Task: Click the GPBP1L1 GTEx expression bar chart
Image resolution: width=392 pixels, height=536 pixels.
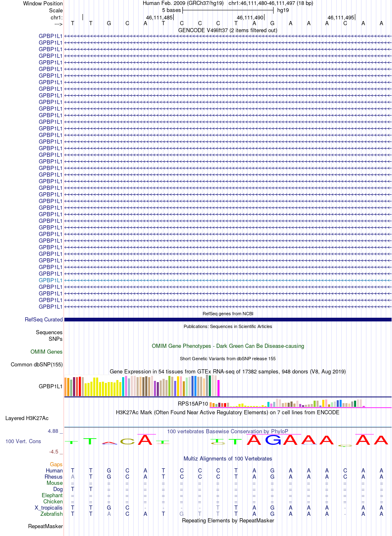Action: pos(142,386)
